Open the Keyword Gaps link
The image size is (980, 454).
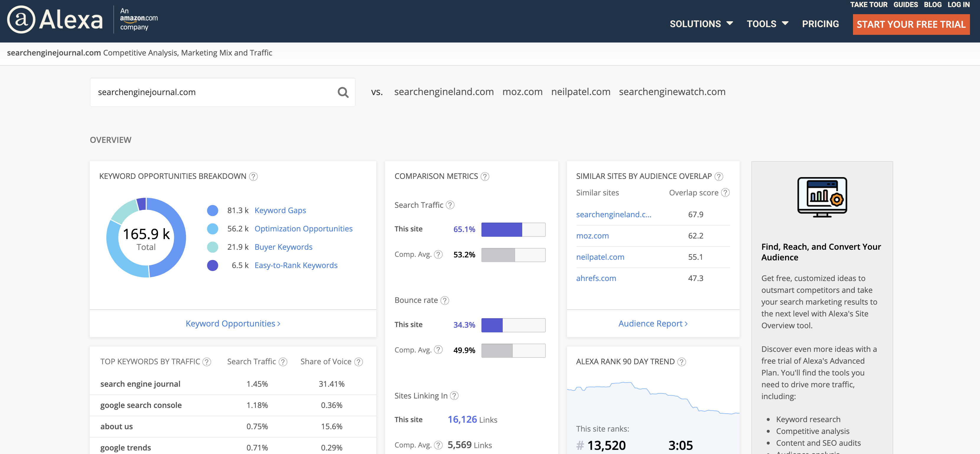[280, 210]
